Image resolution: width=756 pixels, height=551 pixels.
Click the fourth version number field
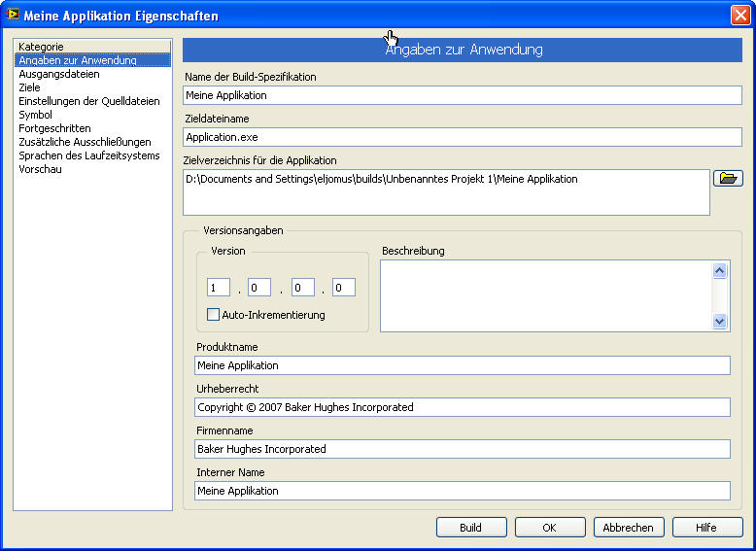pyautogui.click(x=344, y=288)
